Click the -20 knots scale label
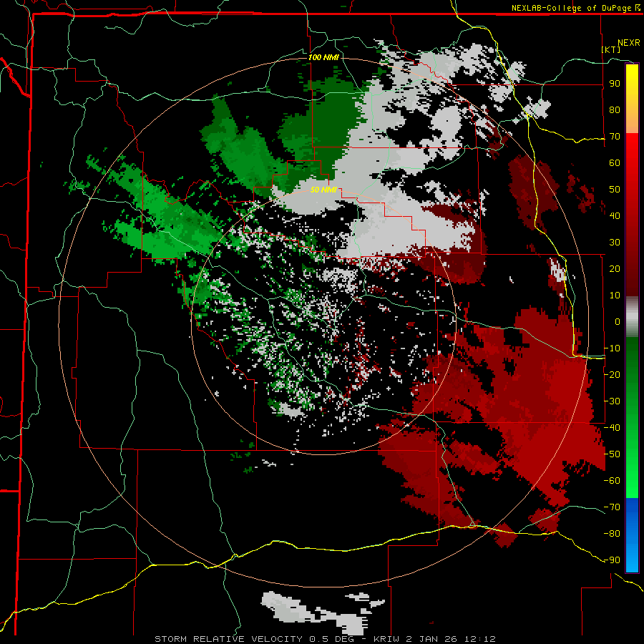This screenshot has height=644, width=644. click(x=612, y=375)
